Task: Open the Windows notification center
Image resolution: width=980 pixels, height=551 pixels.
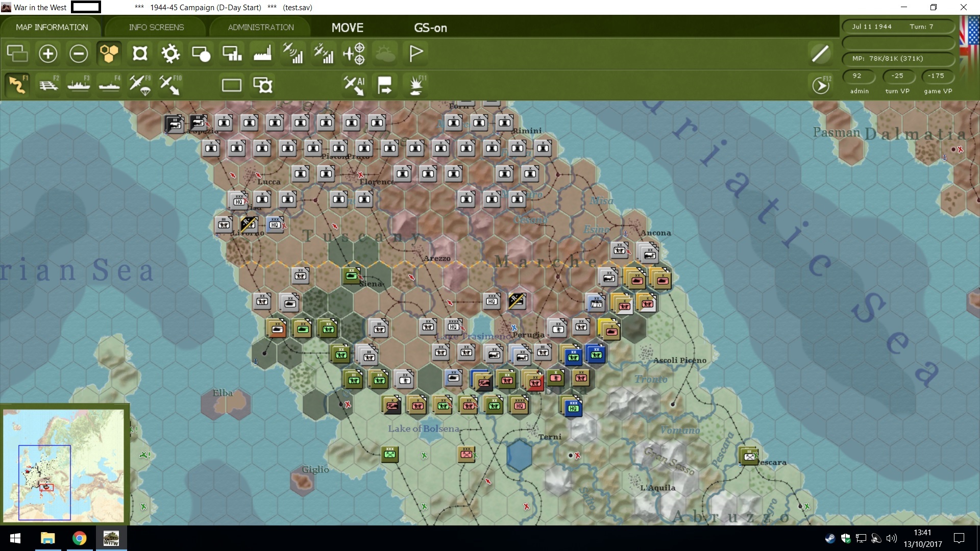Action: click(x=959, y=538)
